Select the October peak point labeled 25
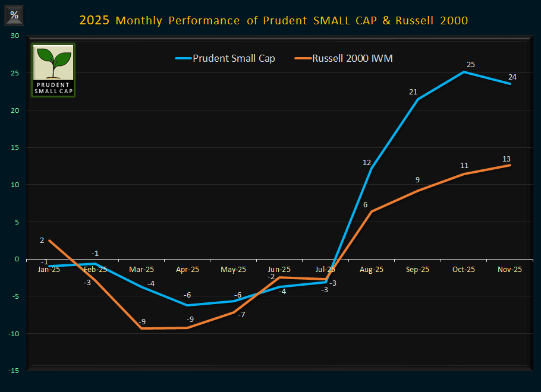Screen dimensions: 541x392 [464, 72]
